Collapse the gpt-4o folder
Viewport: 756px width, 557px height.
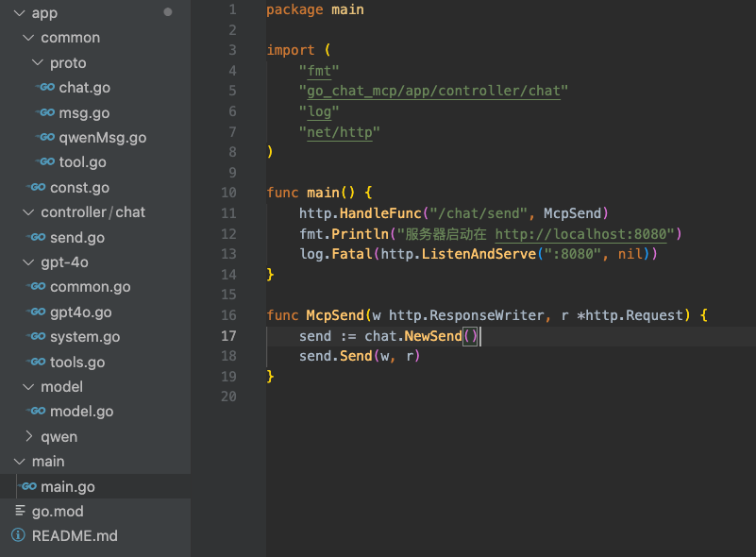pyautogui.click(x=28, y=262)
